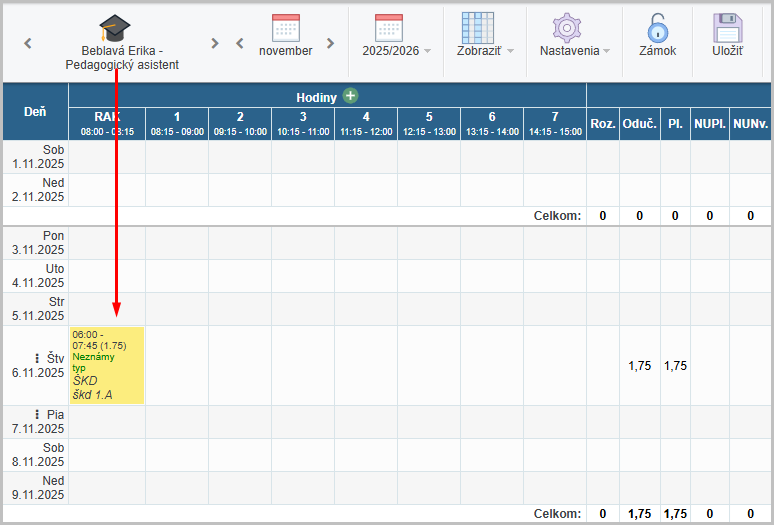Expand the Zobraziť dropdown menu
This screenshot has height=525, width=774.
tap(510, 51)
